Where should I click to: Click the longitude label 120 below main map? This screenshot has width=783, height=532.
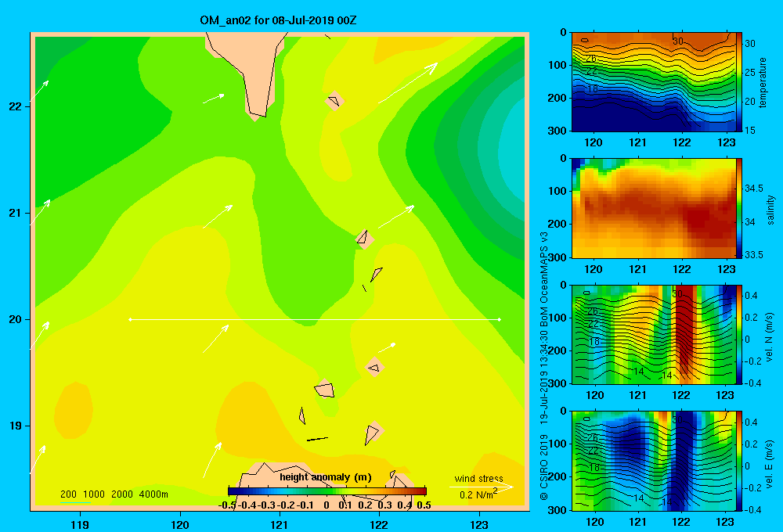pos(180,525)
